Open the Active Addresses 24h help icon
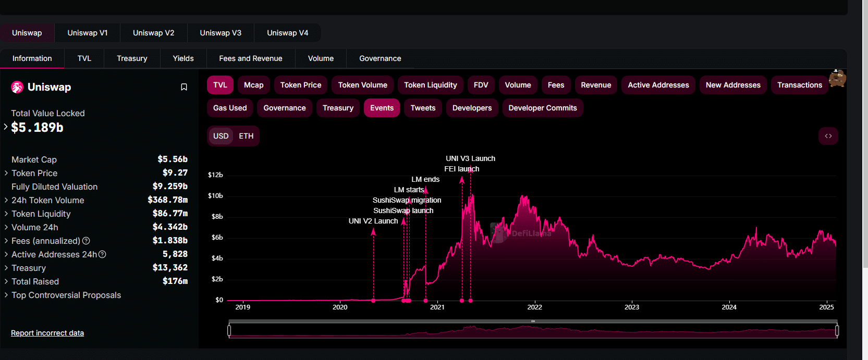868x360 pixels. tap(103, 254)
